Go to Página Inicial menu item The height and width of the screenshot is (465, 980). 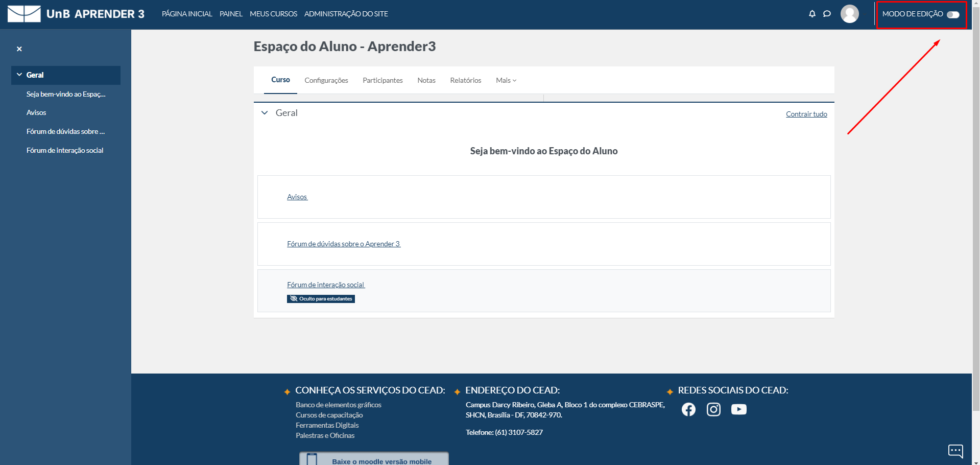coord(187,14)
